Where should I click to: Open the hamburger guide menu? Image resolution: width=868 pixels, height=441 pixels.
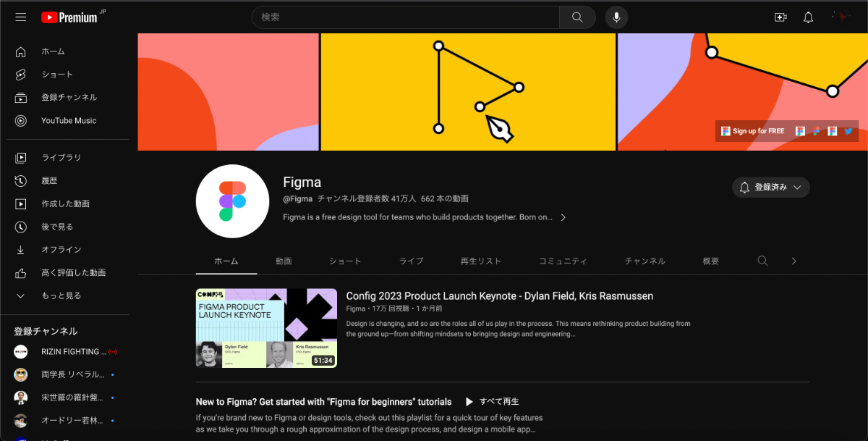point(20,17)
